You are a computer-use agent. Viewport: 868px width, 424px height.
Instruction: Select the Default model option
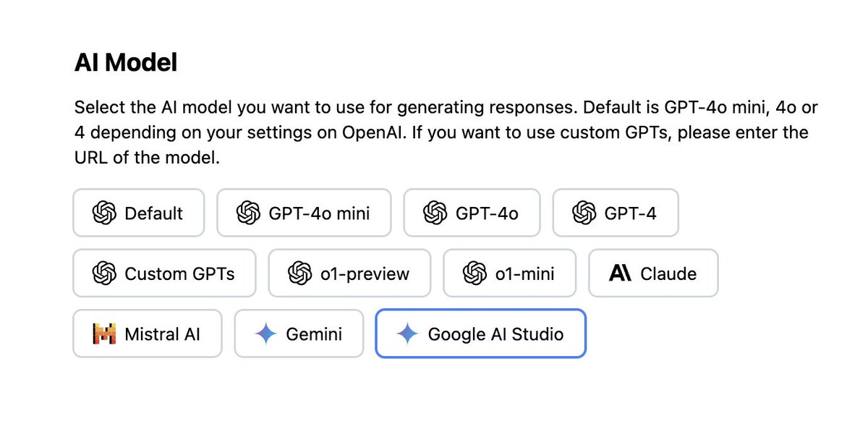pyautogui.click(x=139, y=213)
